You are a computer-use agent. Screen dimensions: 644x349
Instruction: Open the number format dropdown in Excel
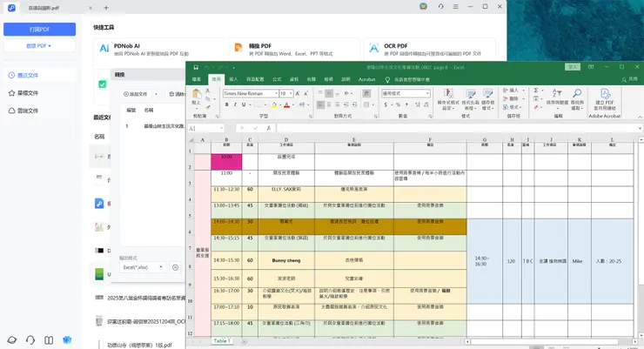pos(427,94)
